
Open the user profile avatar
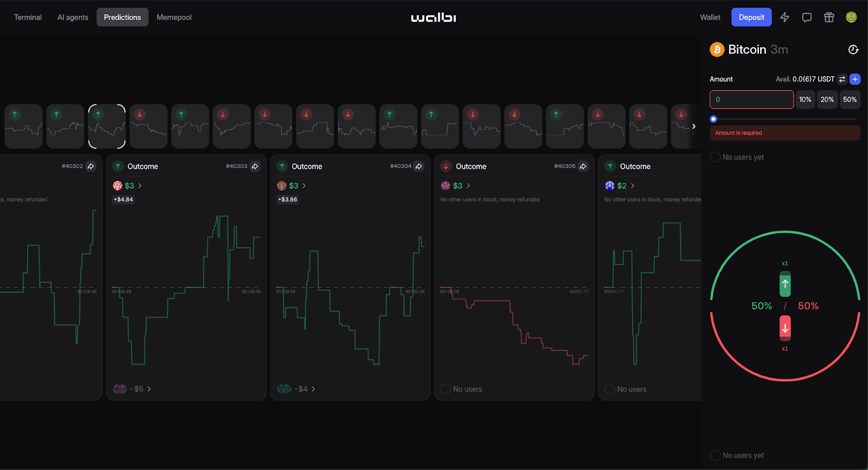click(x=851, y=17)
